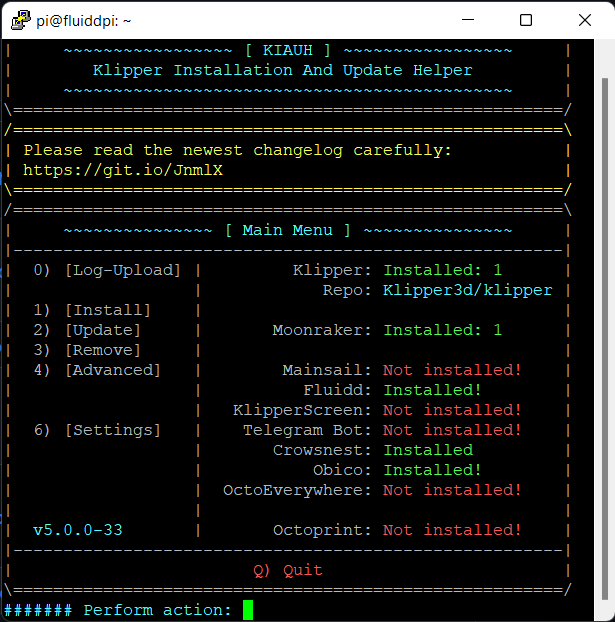This screenshot has width=615, height=622.
Task: Click the 'Klipper:' label
Action: pyautogui.click(x=332, y=270)
